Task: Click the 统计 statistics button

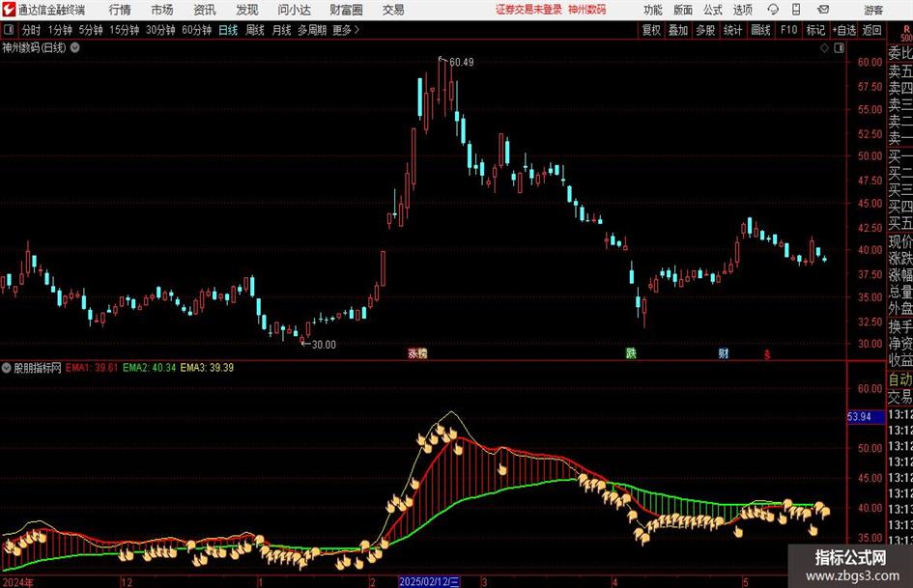Action: 732,30
